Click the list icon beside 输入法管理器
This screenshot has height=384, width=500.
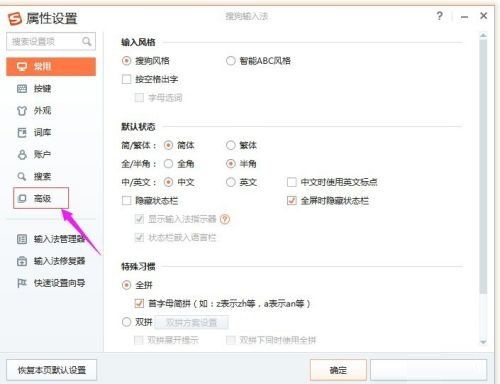click(x=22, y=239)
